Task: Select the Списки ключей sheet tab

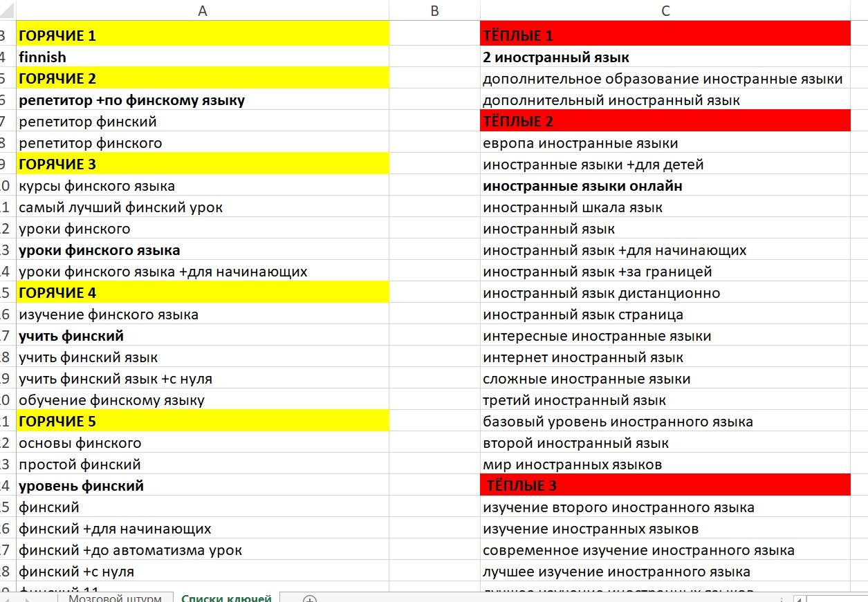Action: pyautogui.click(x=226, y=598)
